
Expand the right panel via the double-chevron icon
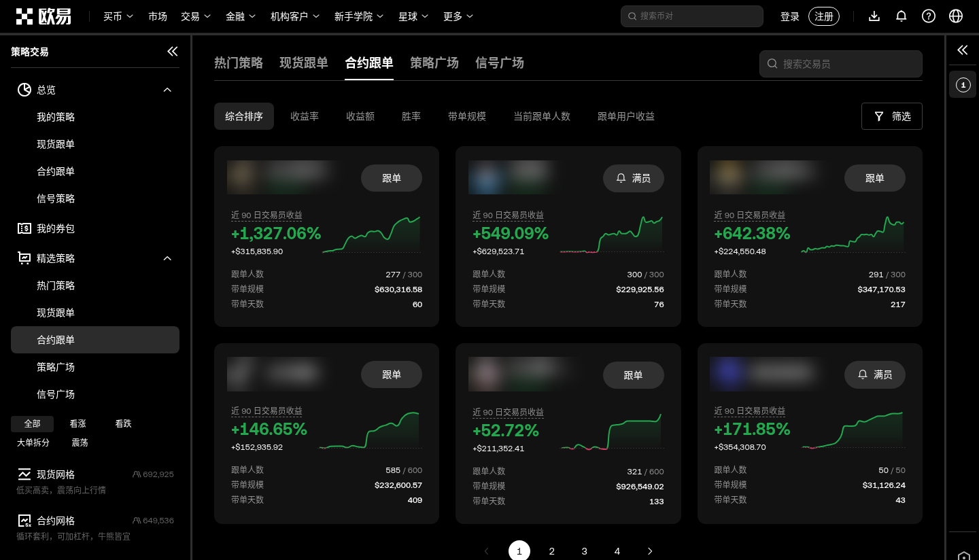pos(963,50)
